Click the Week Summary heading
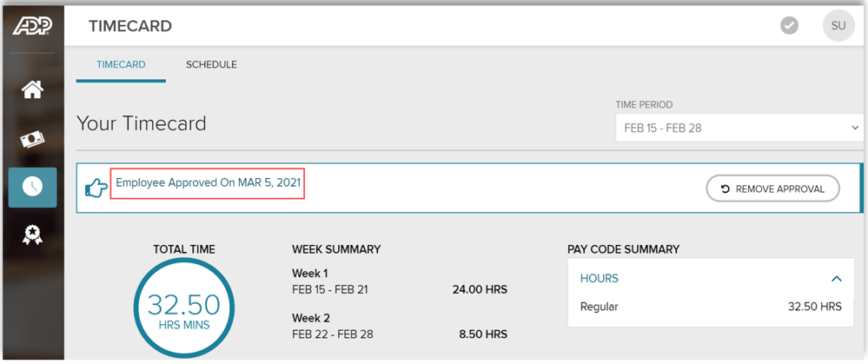The image size is (868, 364). point(336,249)
